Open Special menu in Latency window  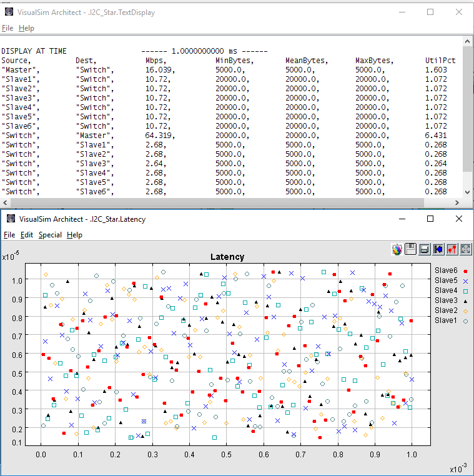(50, 235)
